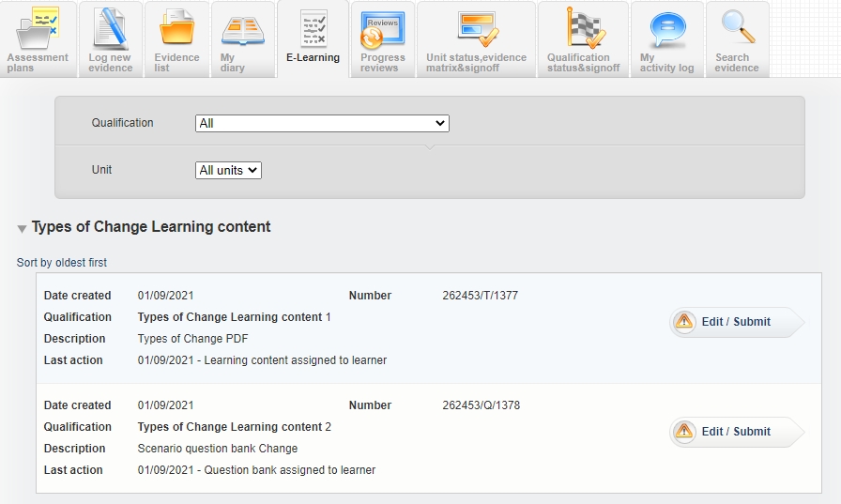
Task: Click Qualification status checkered flag icon
Action: tap(585, 28)
